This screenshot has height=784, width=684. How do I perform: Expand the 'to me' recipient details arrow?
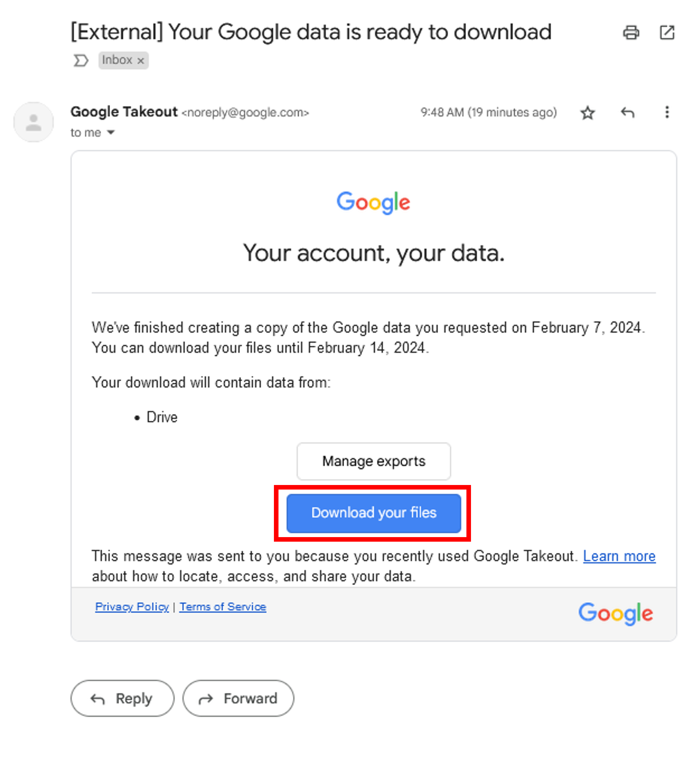click(x=111, y=133)
